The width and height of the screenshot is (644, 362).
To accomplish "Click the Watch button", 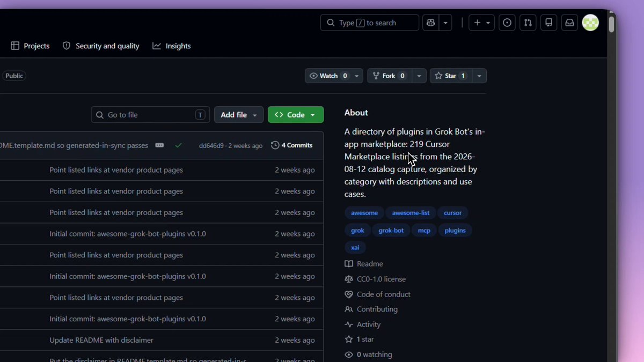I will coord(328,76).
